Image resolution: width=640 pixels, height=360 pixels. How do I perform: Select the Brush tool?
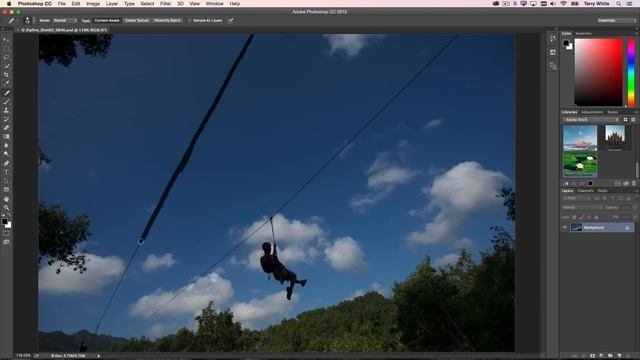[6, 101]
